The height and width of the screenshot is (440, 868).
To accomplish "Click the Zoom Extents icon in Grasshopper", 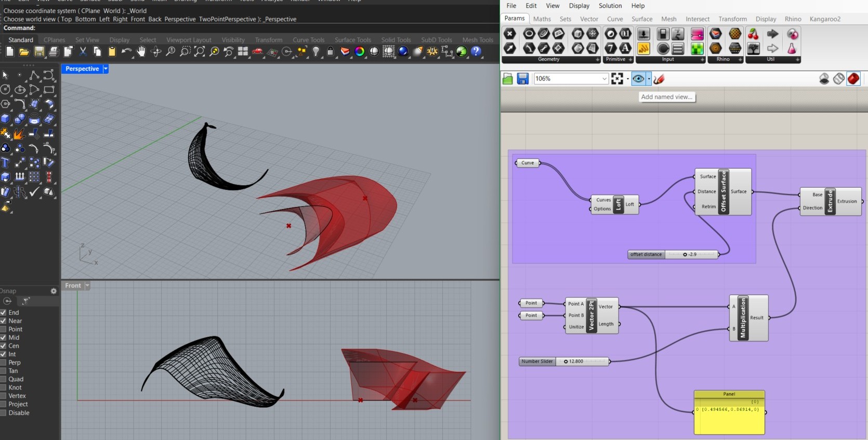I will 617,79.
